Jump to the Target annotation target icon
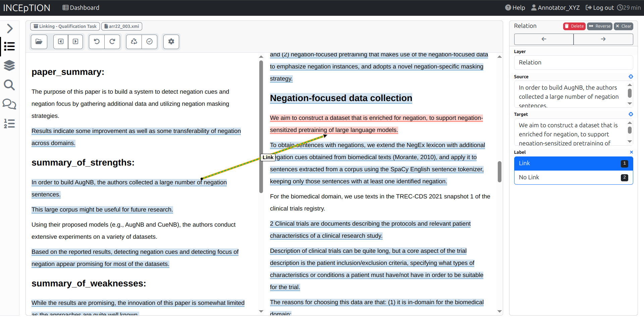644x322 pixels. (631, 114)
